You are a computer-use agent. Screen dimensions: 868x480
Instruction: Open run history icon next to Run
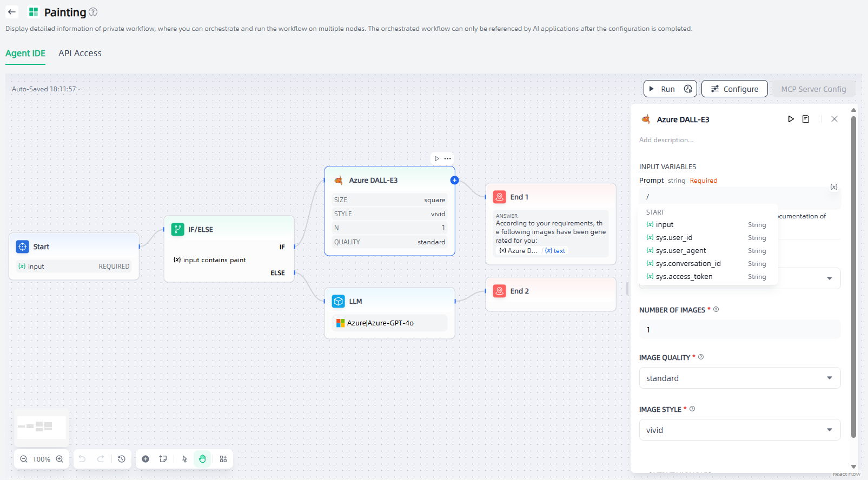[x=688, y=89]
